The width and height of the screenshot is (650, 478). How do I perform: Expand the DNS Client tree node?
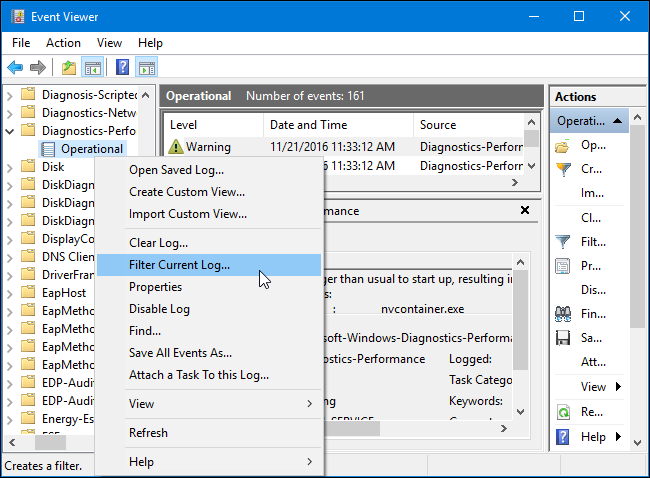pyautogui.click(x=10, y=257)
